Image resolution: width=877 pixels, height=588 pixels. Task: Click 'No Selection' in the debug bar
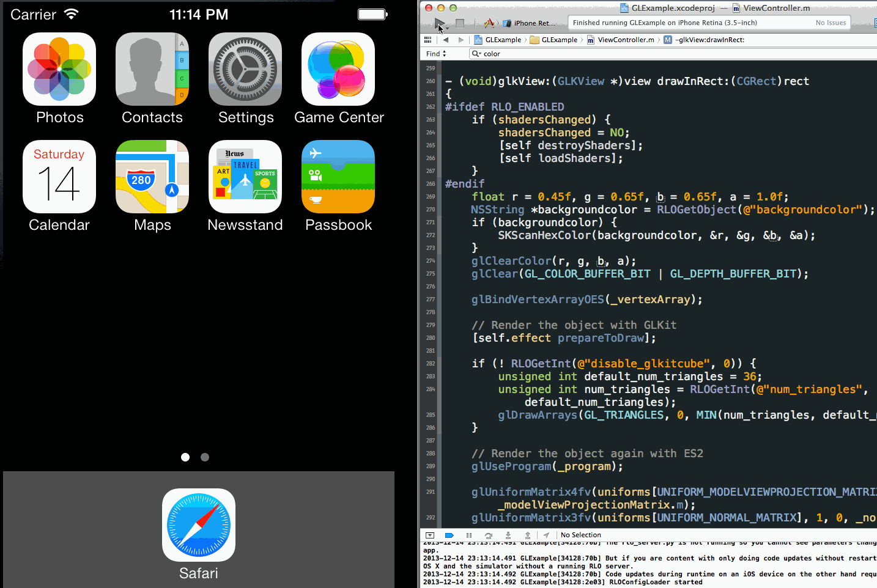tap(581, 535)
